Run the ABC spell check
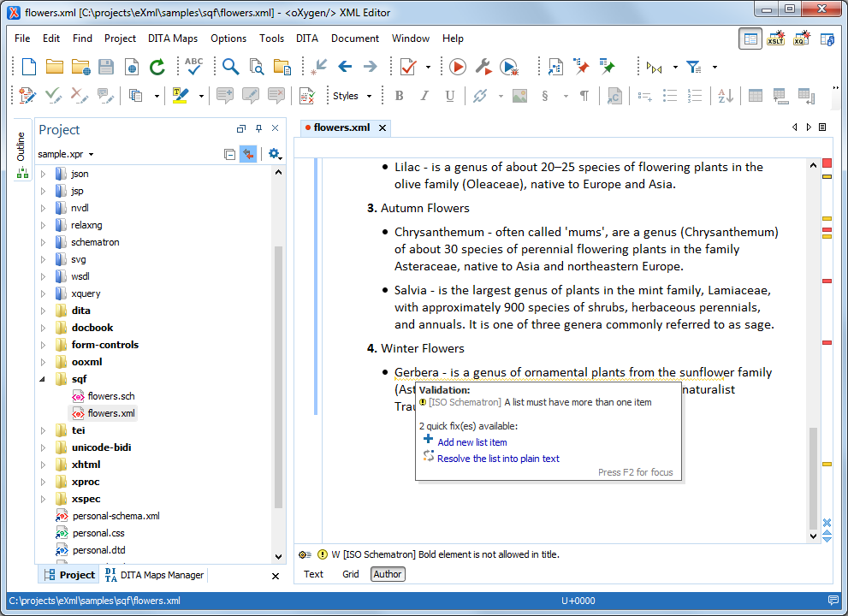This screenshot has height=616, width=848. [193, 67]
